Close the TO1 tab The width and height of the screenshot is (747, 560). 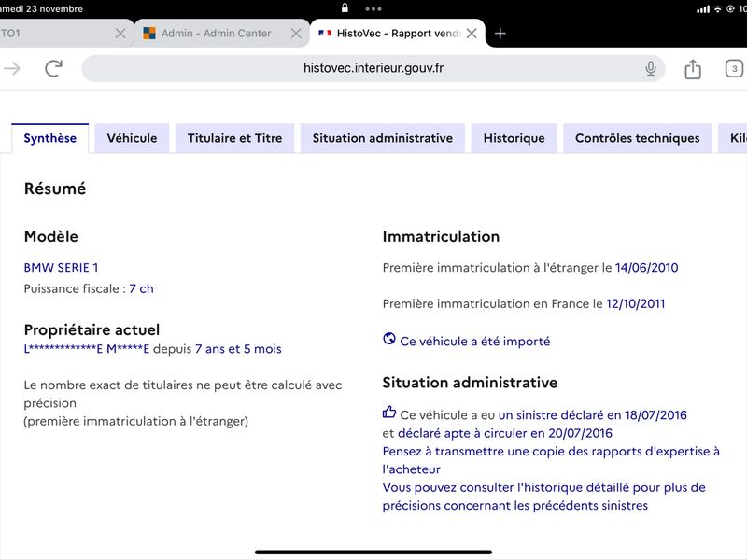pos(120,34)
